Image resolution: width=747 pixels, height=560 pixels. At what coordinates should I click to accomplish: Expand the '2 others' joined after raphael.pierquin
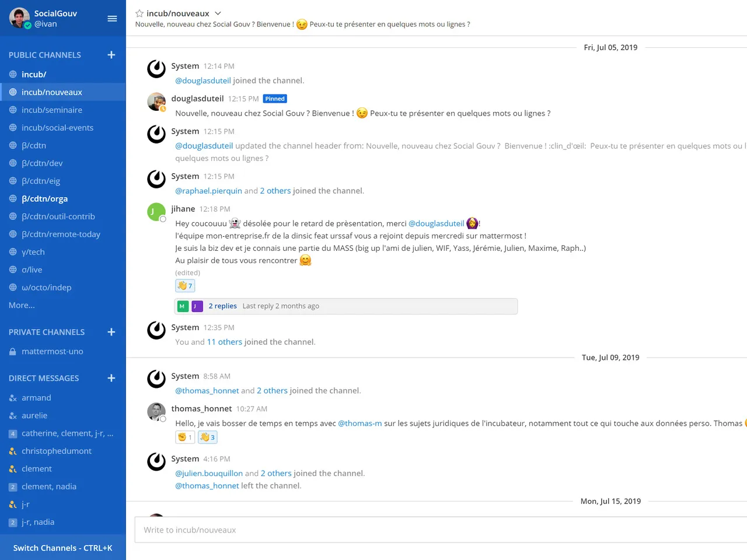[275, 191]
